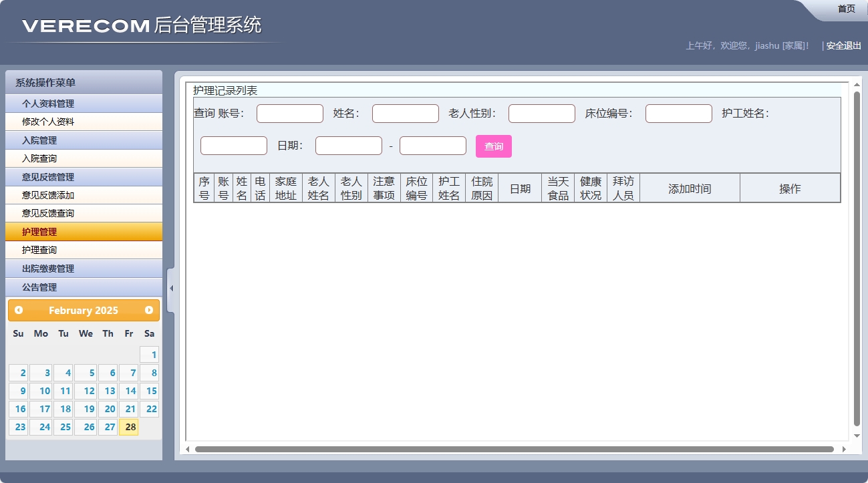This screenshot has width=868, height=483.
Task: Click the highlighted 护理管理 menu item
Action: click(x=84, y=231)
